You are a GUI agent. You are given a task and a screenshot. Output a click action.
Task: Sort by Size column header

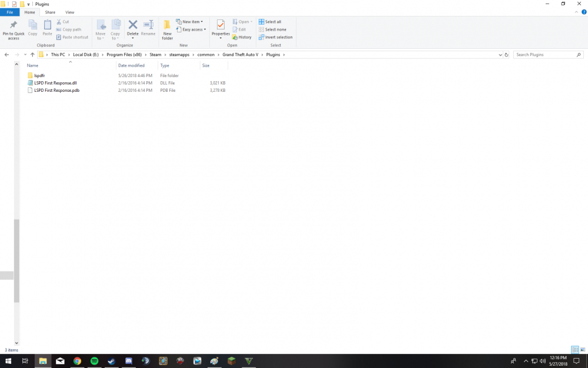click(x=214, y=65)
